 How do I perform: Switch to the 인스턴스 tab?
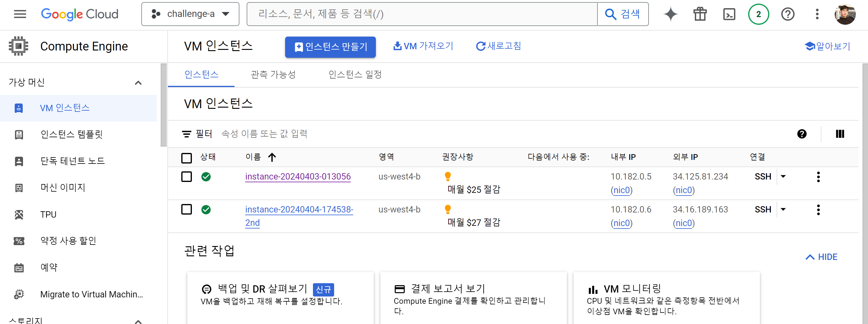[x=201, y=75]
